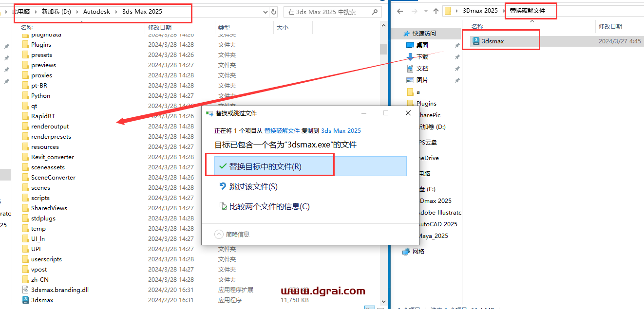Click the 替换破解文件 source link in dialog
The image size is (644, 309).
point(282,131)
